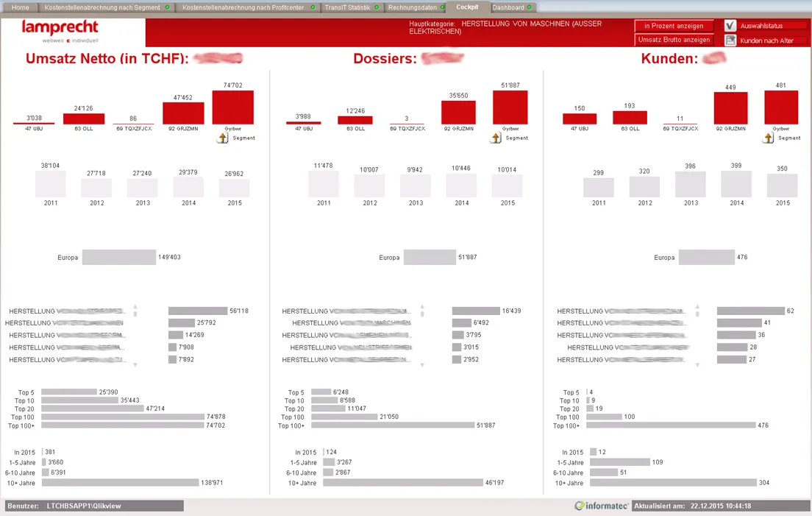Select the Europa bar in Kunden section
The width and height of the screenshot is (812, 516).
click(x=706, y=257)
